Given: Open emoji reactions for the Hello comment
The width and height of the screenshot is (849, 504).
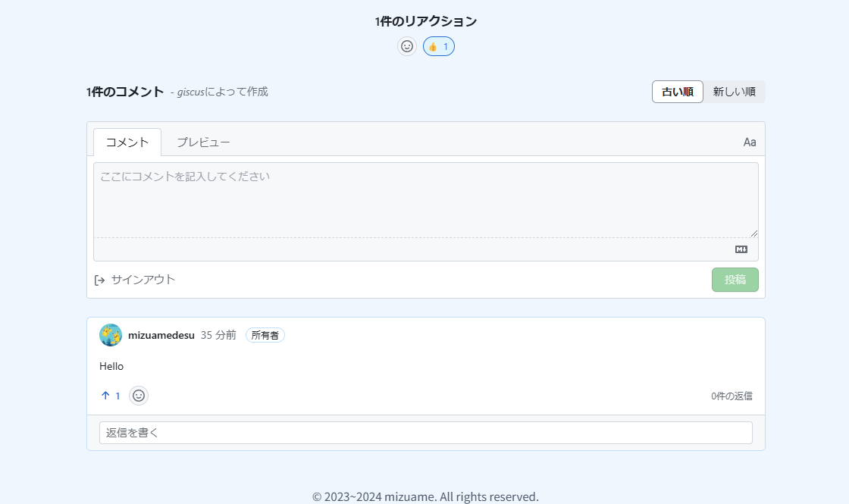Looking at the screenshot, I should coord(139,396).
